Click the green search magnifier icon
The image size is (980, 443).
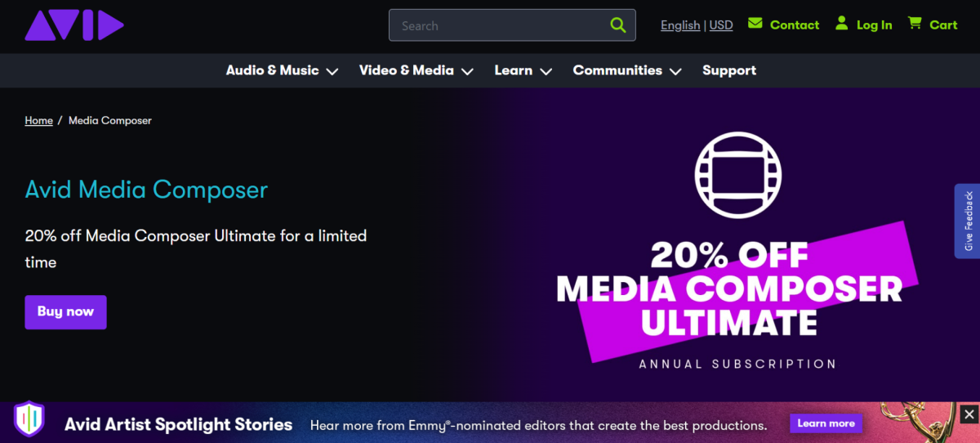(x=618, y=25)
